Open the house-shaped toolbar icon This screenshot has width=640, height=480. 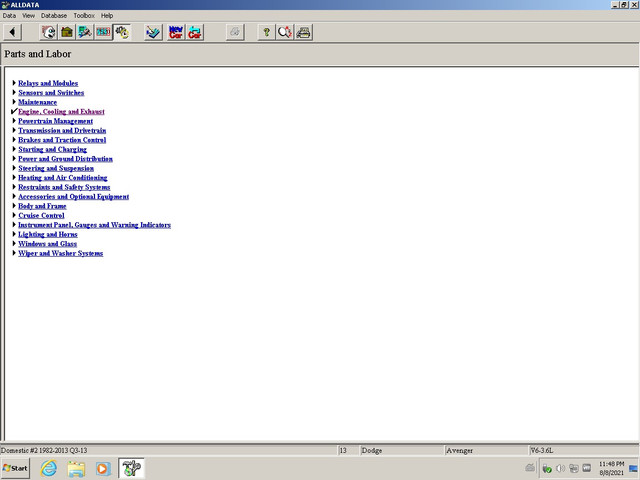pos(67,32)
